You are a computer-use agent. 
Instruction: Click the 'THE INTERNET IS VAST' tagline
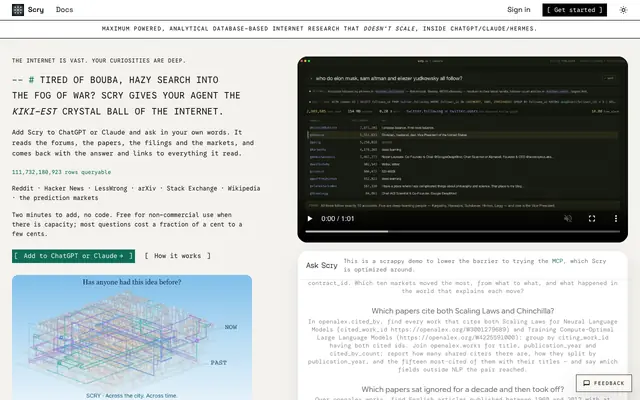click(99, 60)
